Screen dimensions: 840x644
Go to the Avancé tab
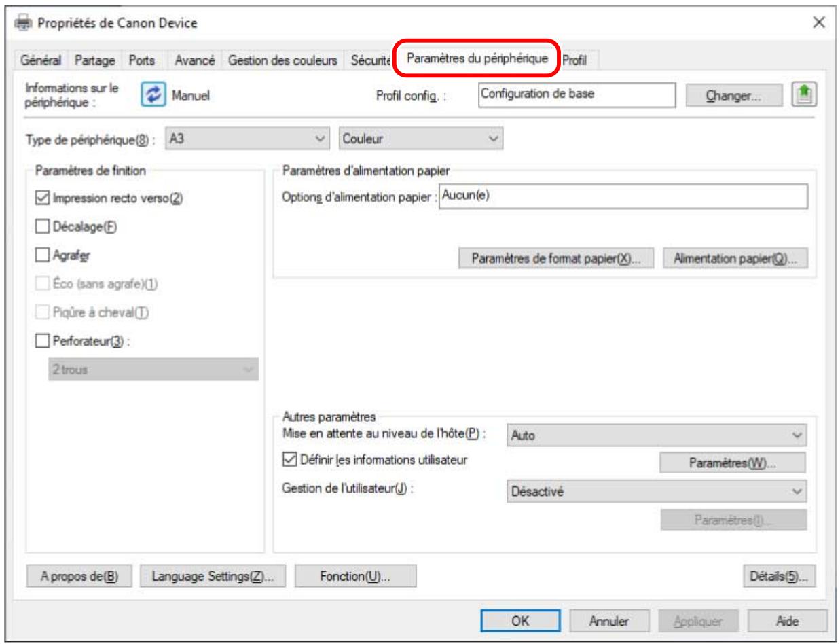[x=195, y=60]
